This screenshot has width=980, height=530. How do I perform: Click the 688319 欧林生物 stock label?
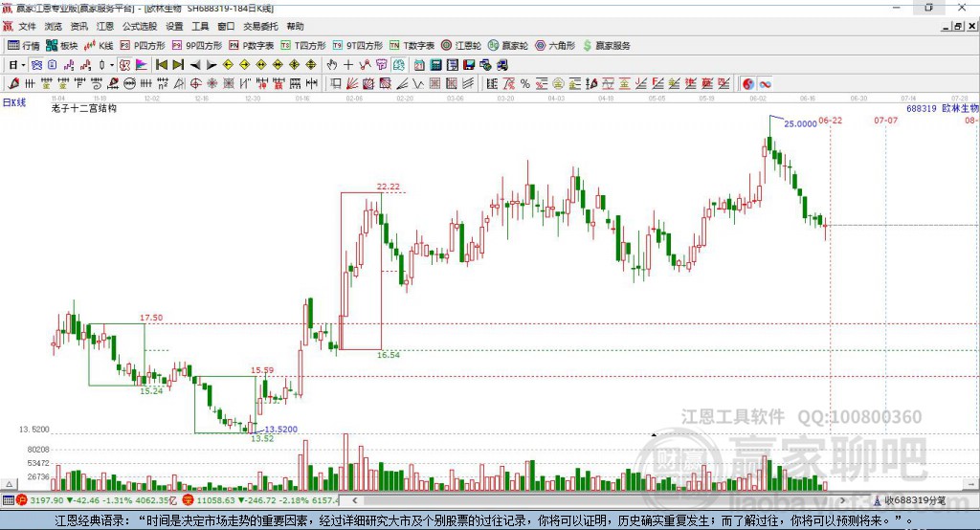942,108
